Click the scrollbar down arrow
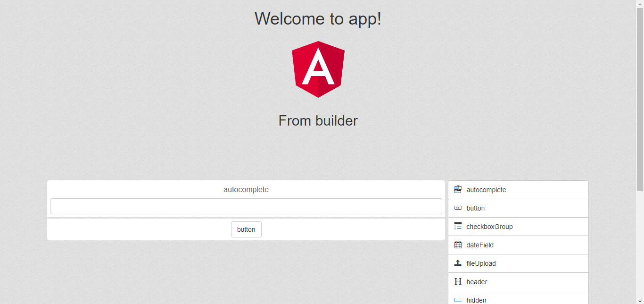The image size is (644, 304). click(x=640, y=301)
